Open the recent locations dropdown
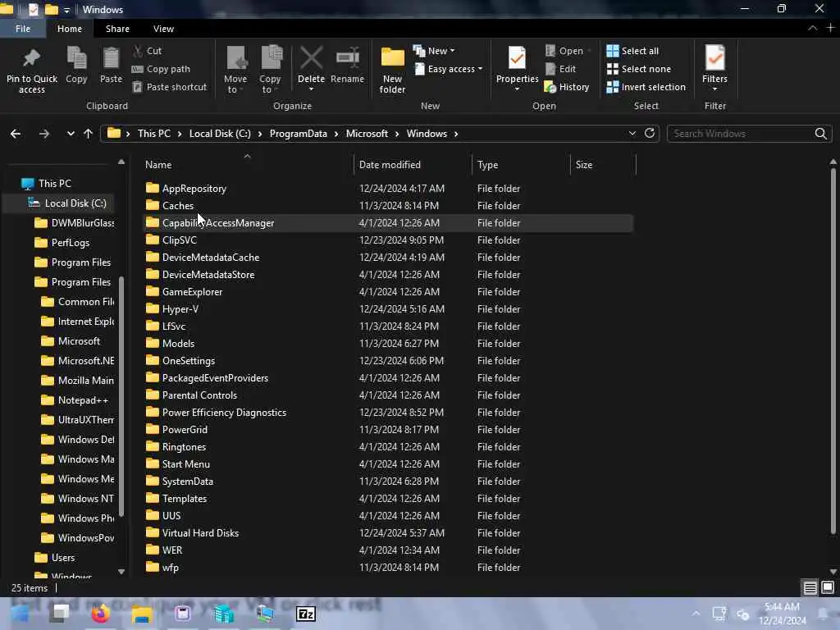The width and height of the screenshot is (840, 630). click(x=71, y=134)
